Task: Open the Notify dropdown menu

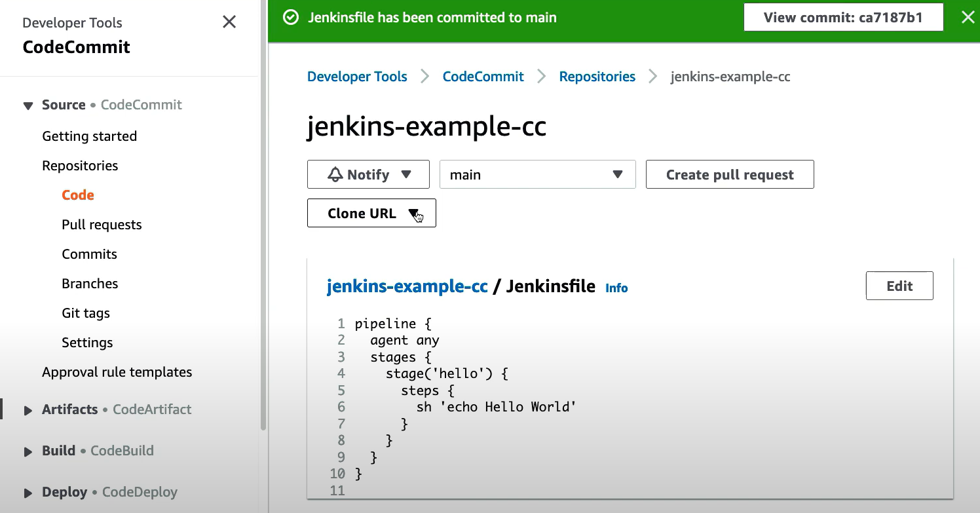Action: 368,174
